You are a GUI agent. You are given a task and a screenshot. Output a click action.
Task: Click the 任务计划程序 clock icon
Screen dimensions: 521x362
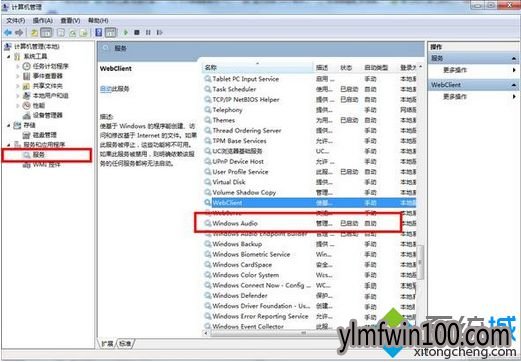point(27,66)
